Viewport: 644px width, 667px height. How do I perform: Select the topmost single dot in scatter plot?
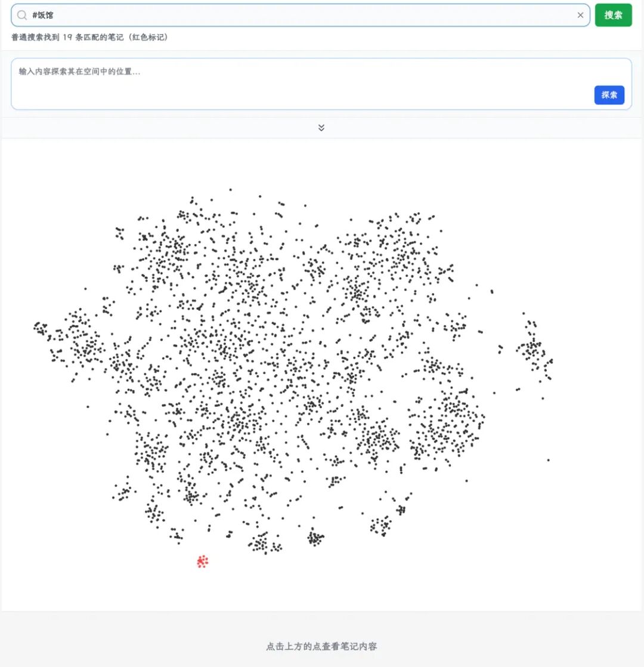point(230,190)
